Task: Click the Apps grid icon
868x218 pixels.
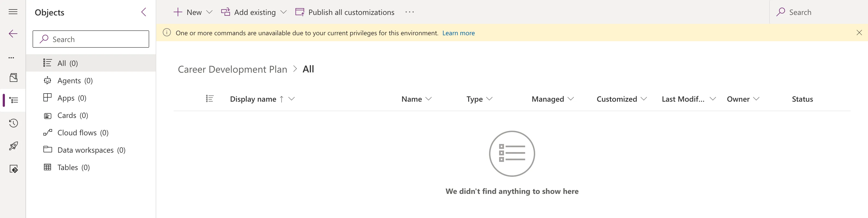Action: (47, 97)
